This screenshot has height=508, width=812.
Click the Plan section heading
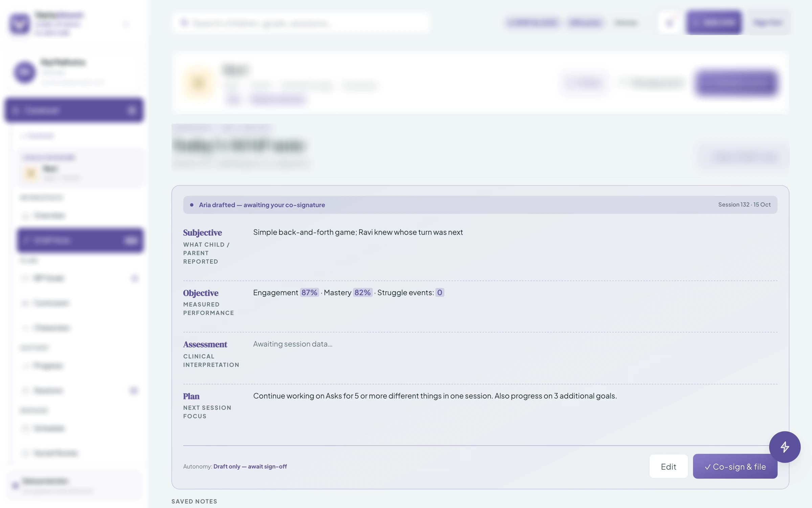(191, 396)
